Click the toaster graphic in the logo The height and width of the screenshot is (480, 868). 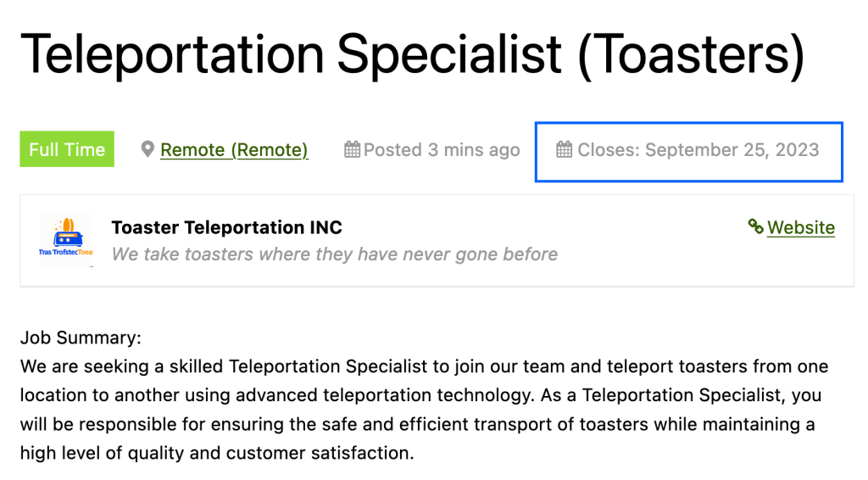click(x=68, y=232)
